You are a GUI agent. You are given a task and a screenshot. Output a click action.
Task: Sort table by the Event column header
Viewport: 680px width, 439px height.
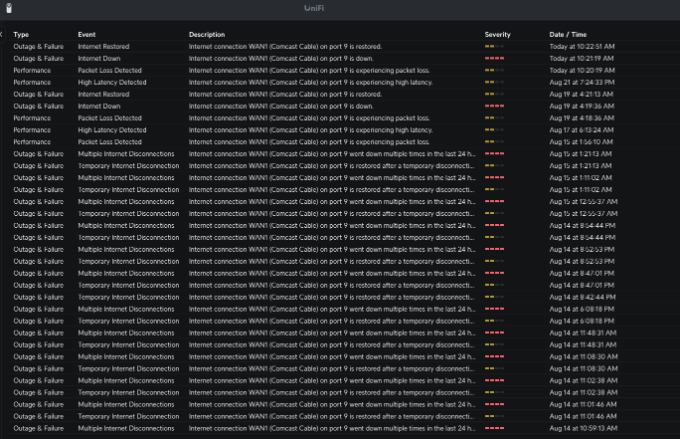click(87, 35)
